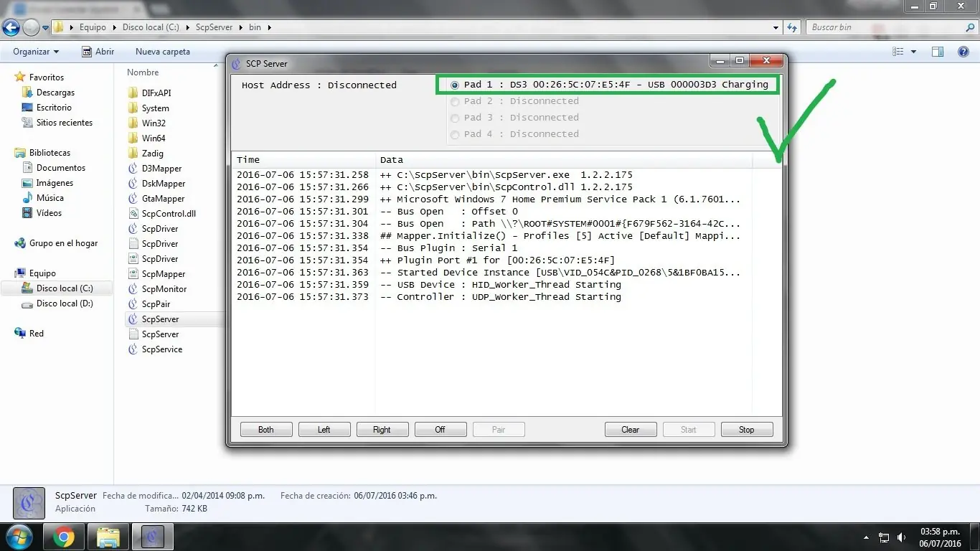Click the Explorer back navigation button
The height and width of the screenshot is (551, 980).
tap(11, 27)
